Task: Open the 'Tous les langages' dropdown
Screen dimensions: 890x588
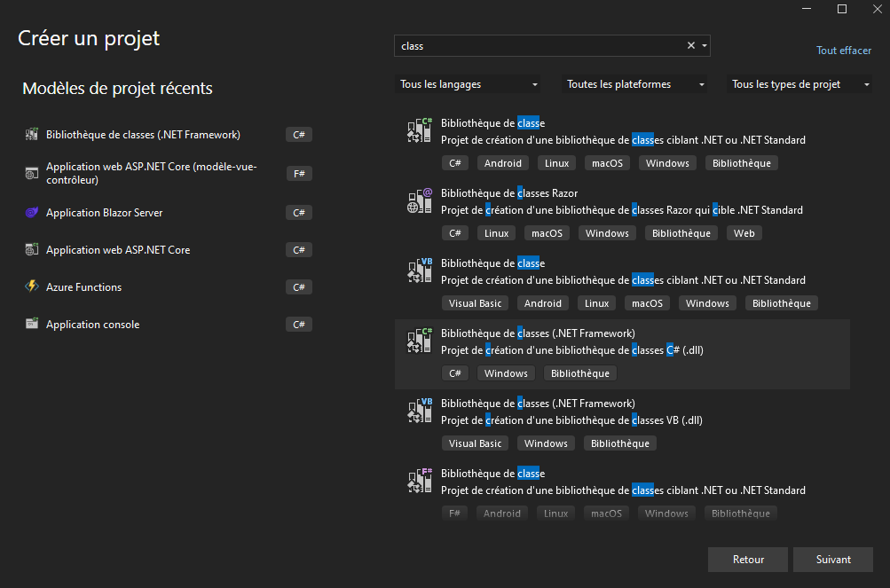Action: (x=469, y=84)
